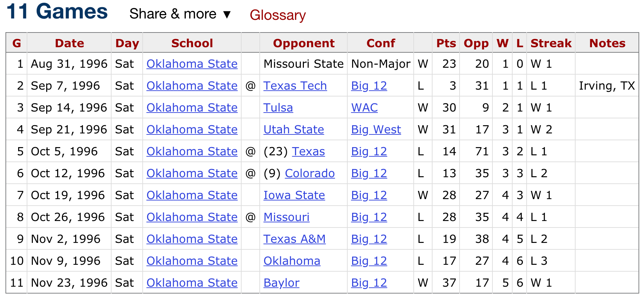Click the Big West conference link
Screen dimensions: 644x299
(x=376, y=130)
